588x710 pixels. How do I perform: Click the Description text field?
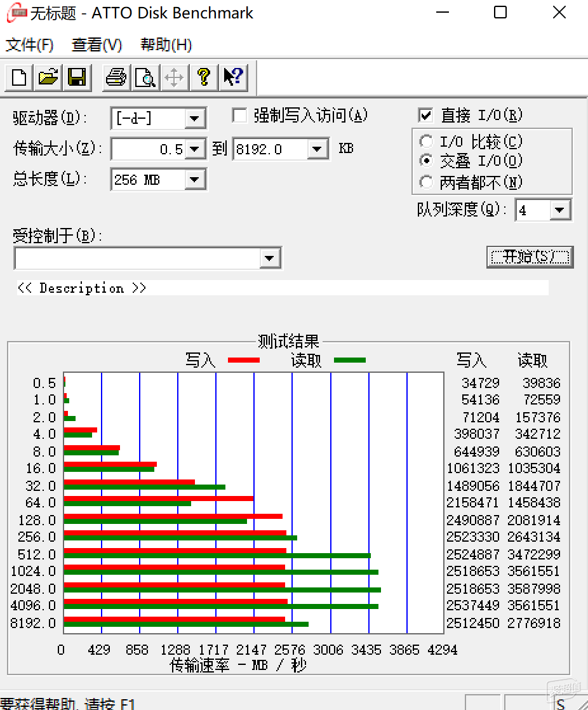click(x=283, y=288)
